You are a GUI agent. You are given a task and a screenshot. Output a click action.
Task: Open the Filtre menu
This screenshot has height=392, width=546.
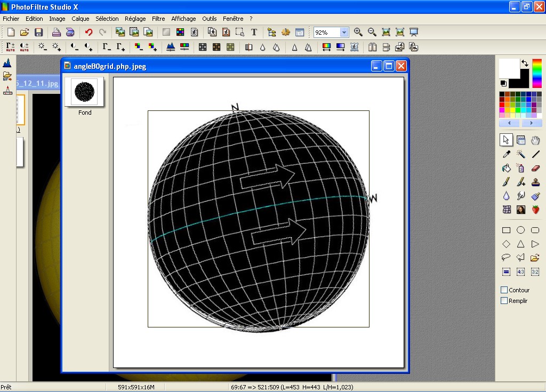[x=158, y=19]
